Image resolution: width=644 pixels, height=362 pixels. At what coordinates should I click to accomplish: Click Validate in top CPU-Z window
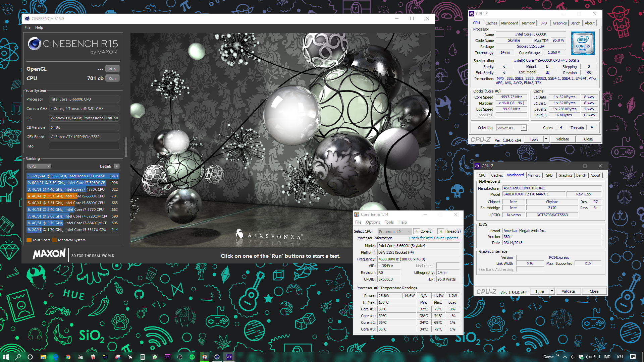point(562,139)
